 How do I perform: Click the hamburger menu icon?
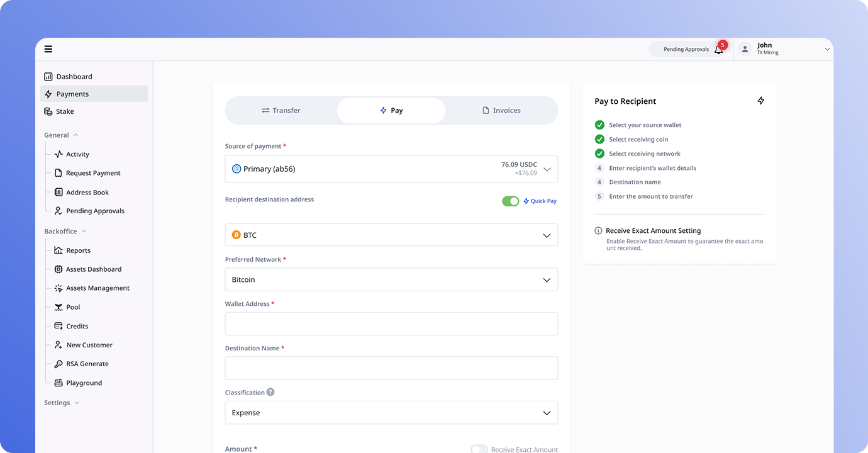pos(48,49)
